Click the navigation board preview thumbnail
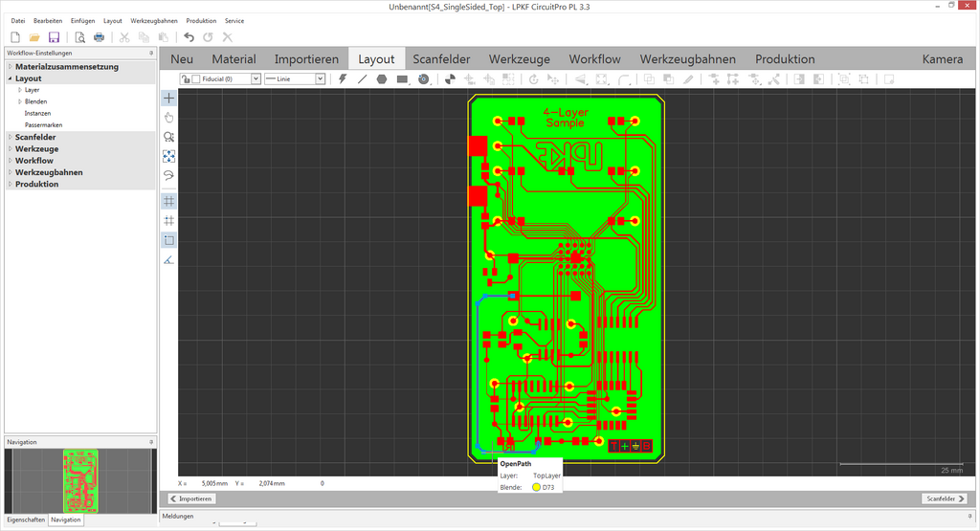 coord(81,479)
